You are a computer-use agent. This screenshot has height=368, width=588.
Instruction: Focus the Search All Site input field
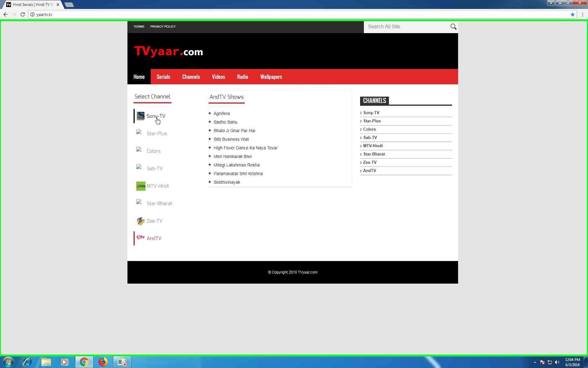[x=407, y=26]
